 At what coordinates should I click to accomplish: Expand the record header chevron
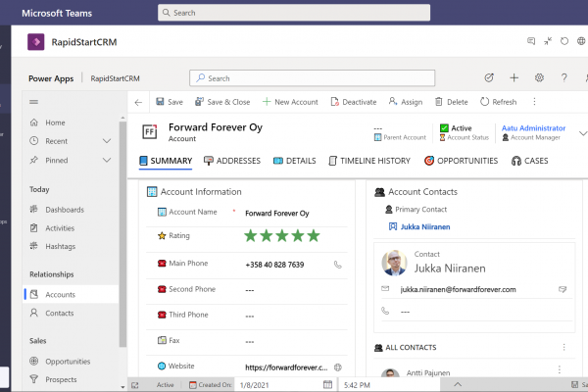[583, 133]
